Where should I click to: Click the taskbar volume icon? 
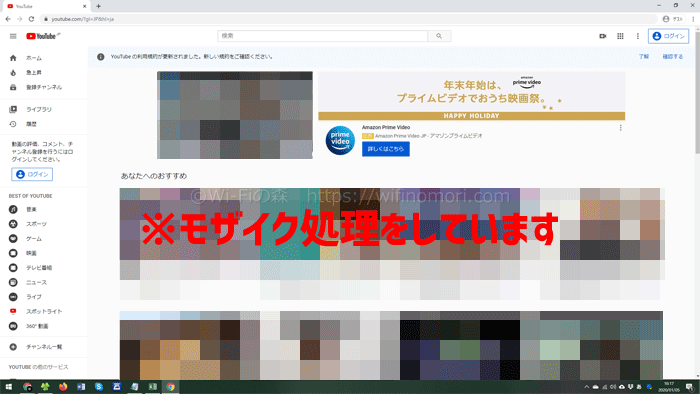click(x=613, y=387)
